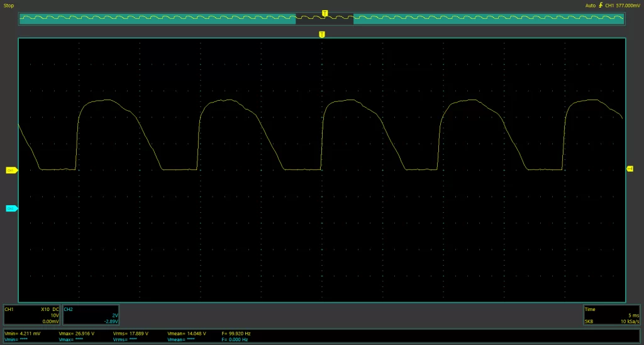Click the cyan CH2 ground level marker

pyautogui.click(x=12, y=208)
